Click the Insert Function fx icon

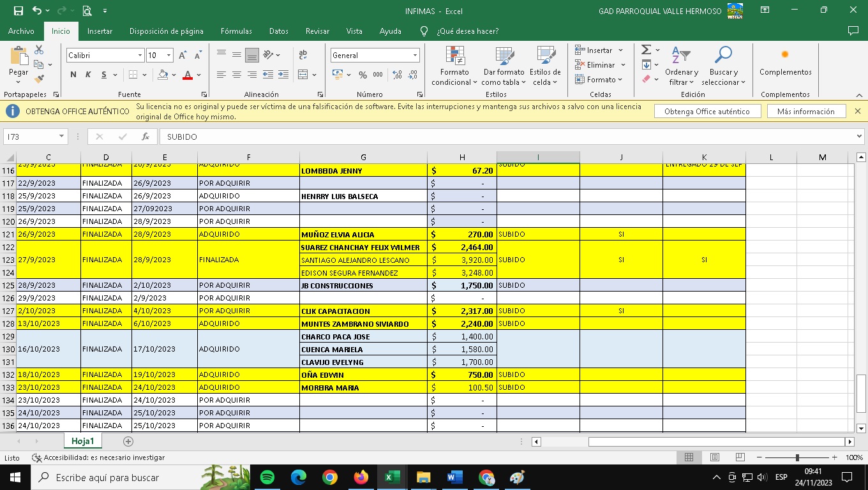click(146, 137)
